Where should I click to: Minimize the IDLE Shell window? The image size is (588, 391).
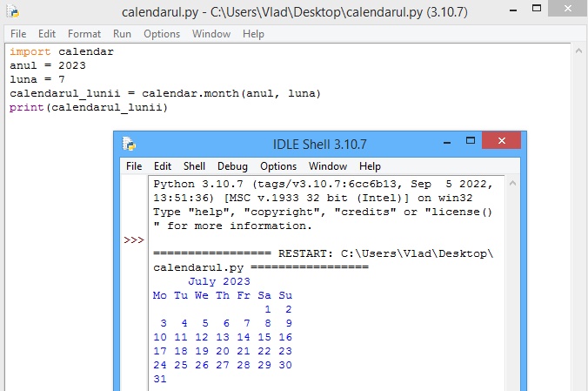tap(446, 142)
